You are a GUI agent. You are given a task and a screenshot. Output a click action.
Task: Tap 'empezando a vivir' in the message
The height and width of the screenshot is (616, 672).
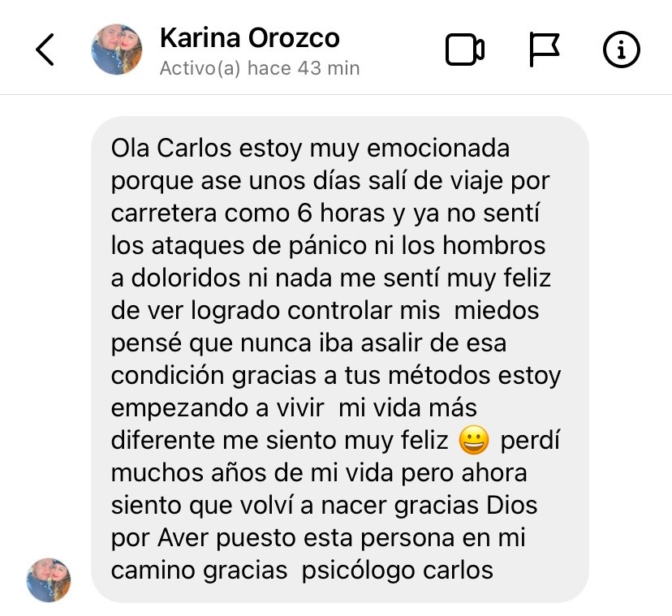(218, 408)
